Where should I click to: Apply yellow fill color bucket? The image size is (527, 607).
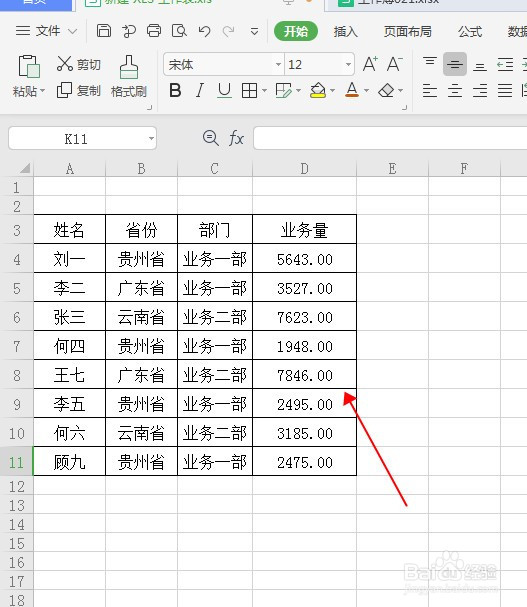click(x=318, y=91)
